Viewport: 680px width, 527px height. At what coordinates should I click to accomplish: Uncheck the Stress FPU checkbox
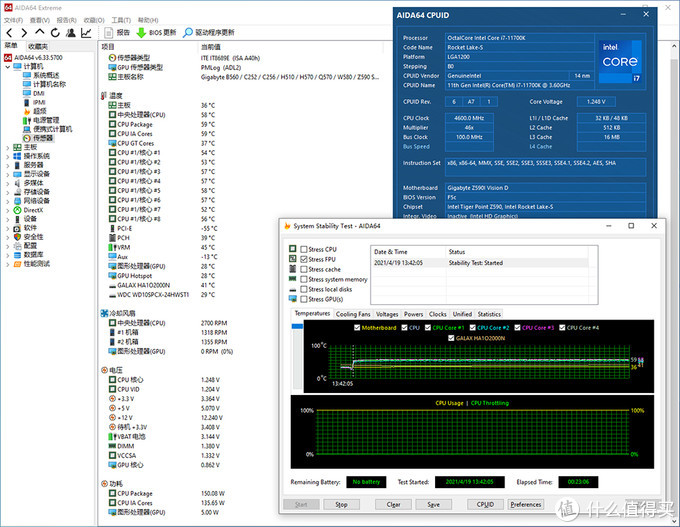click(x=304, y=259)
